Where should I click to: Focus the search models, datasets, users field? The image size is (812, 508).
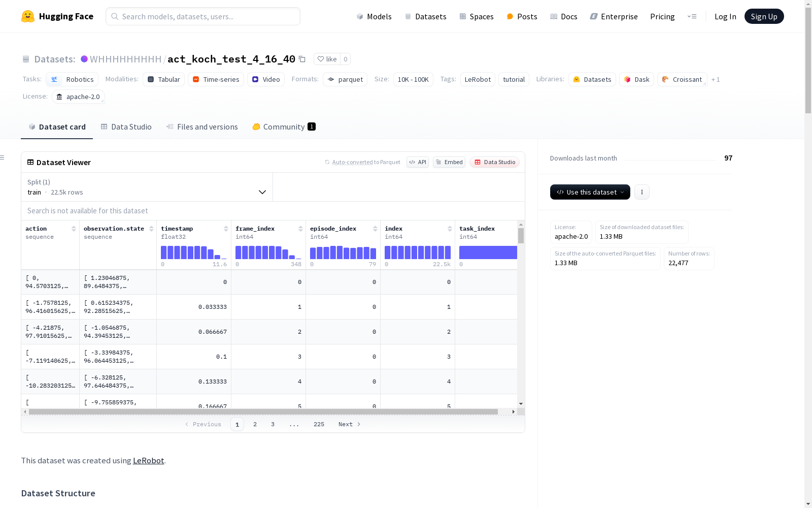point(203,16)
